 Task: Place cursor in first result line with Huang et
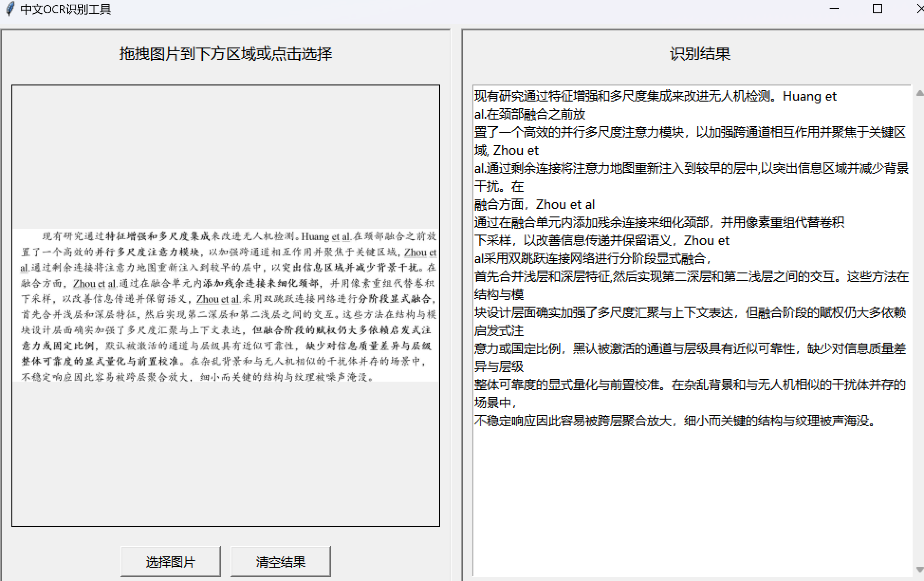pyautogui.click(x=655, y=96)
